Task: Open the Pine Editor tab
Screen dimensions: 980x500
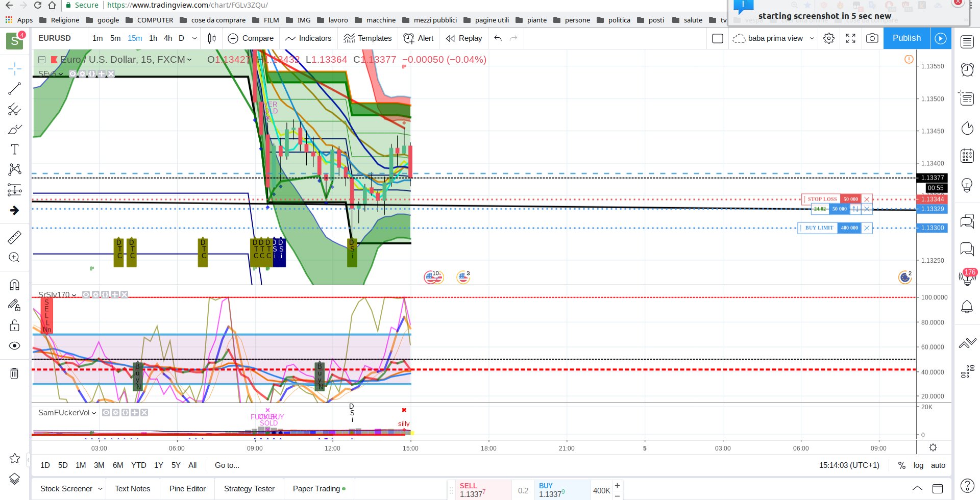Action: click(187, 489)
